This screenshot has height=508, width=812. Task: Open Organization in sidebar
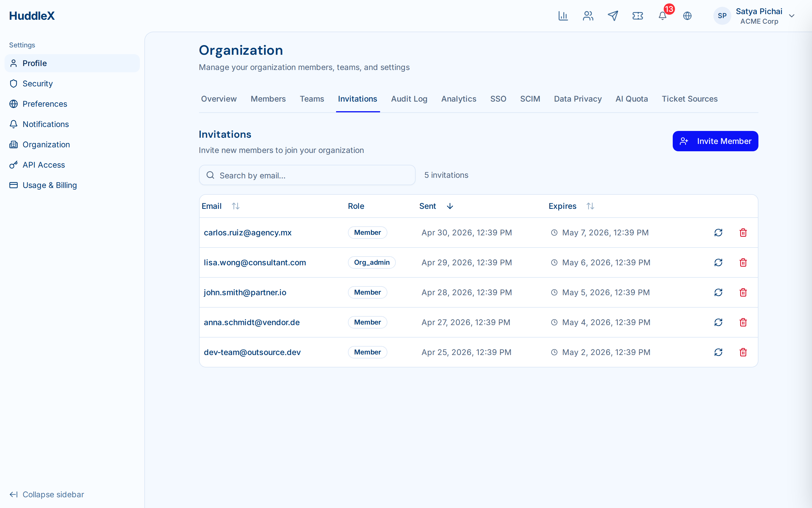coord(72,144)
